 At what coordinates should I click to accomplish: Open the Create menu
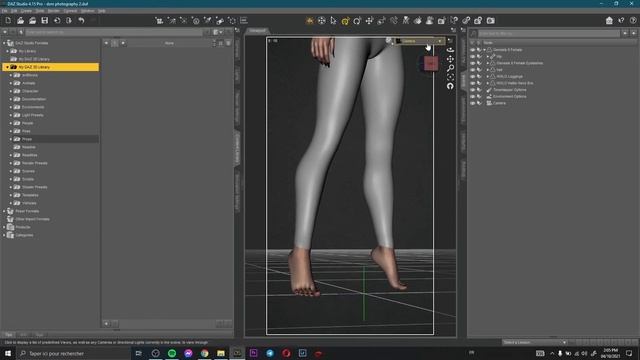[26, 11]
